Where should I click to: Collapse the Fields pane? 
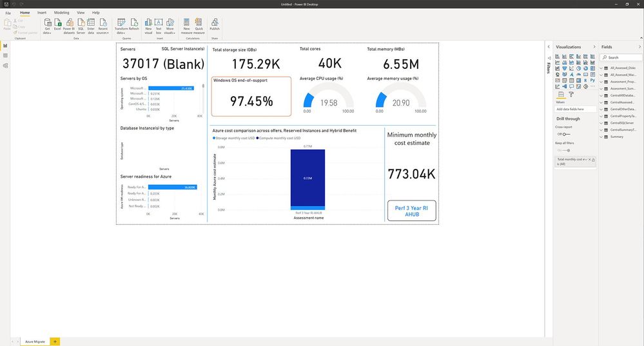coord(639,47)
